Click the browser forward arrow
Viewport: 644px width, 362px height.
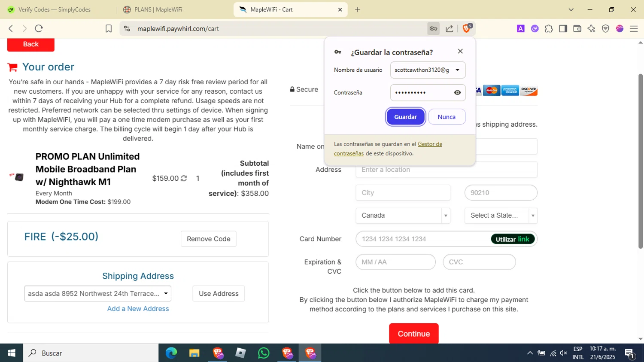[24, 28]
